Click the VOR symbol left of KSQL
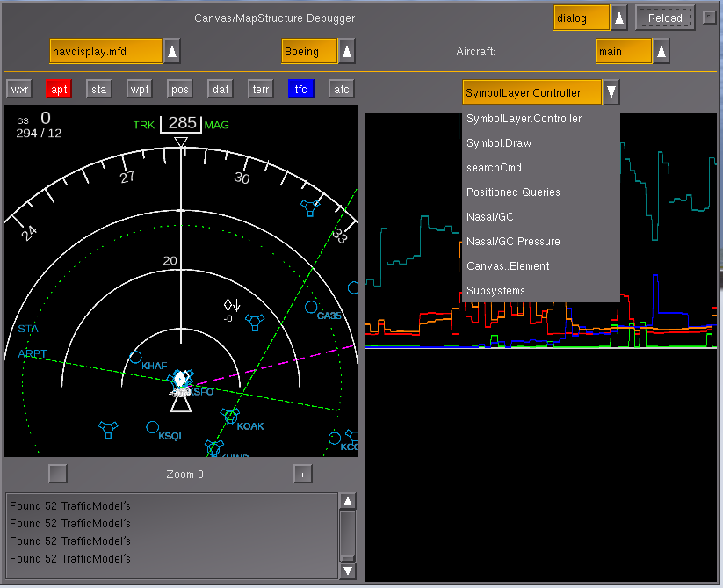This screenshot has height=588, width=723. pos(108,429)
